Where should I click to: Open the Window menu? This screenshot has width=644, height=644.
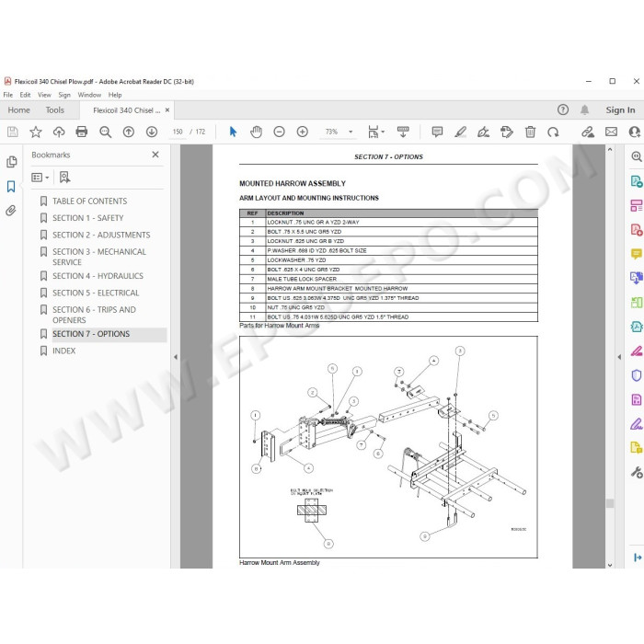[89, 95]
